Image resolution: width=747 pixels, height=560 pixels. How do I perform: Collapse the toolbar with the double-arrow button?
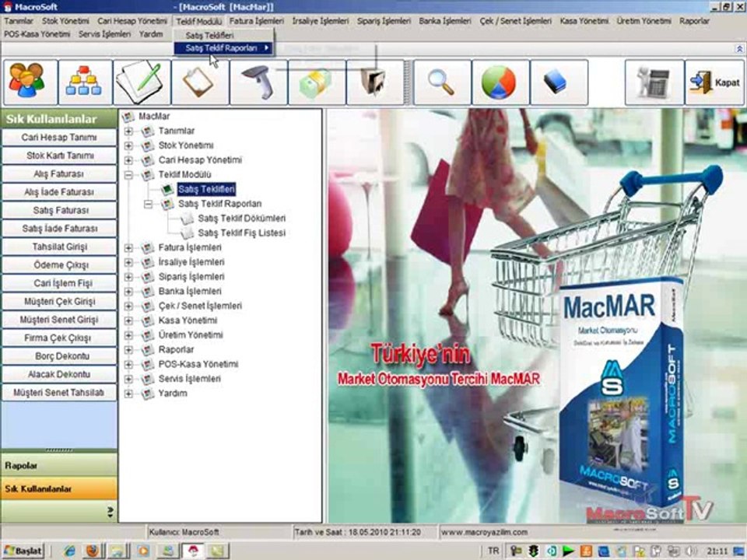(x=739, y=49)
